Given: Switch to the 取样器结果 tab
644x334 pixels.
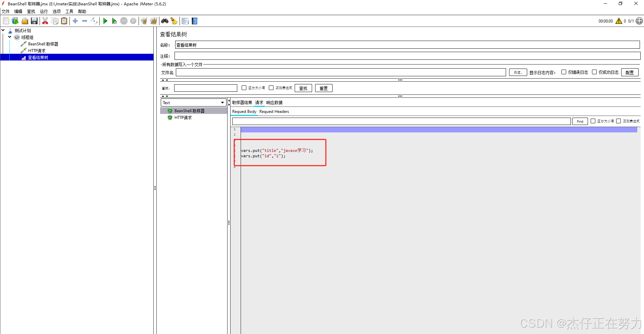Looking at the screenshot, I should point(242,102).
